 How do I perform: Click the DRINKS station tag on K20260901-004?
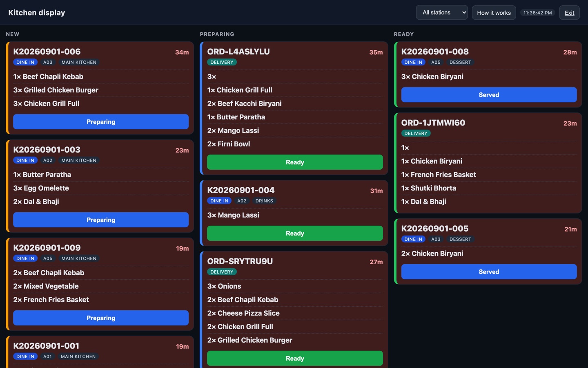tap(264, 201)
